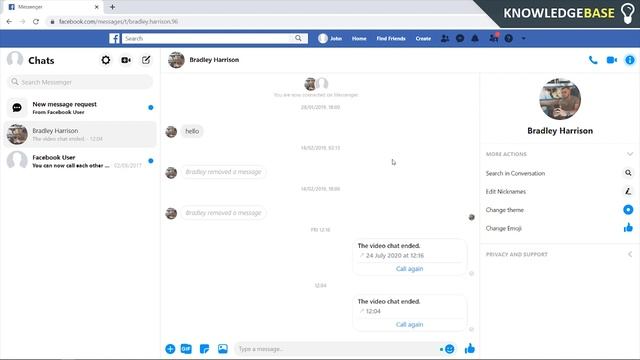Click avatar beside the 'hello' message
The width and height of the screenshot is (640, 360).
[171, 131]
